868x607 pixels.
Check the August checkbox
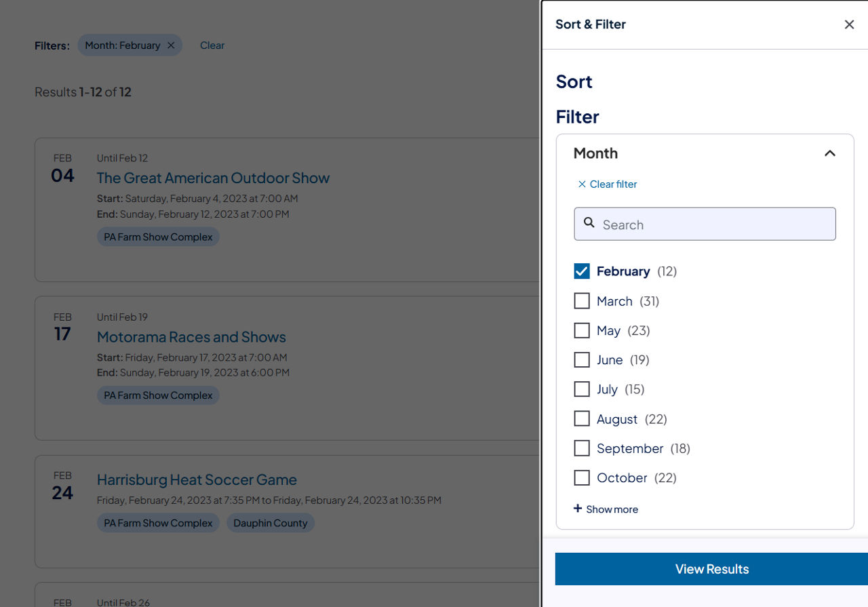click(x=582, y=418)
